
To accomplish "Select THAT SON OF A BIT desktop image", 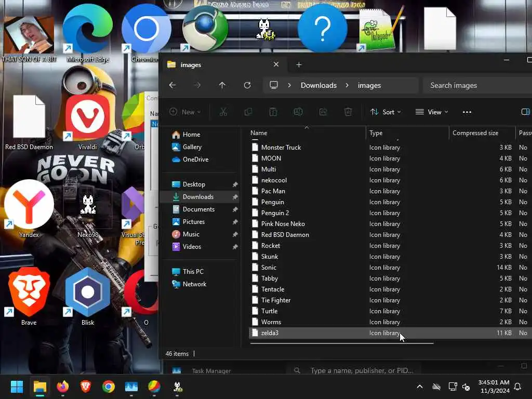I will pyautogui.click(x=29, y=39).
